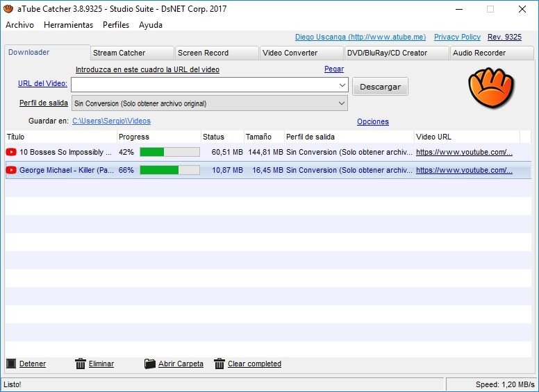Click the Perfil de salida column header

(x=349, y=137)
